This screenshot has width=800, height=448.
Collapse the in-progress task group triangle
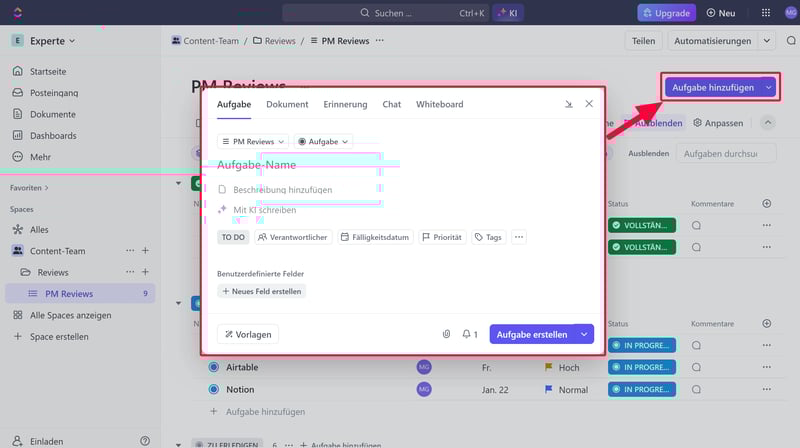point(179,303)
